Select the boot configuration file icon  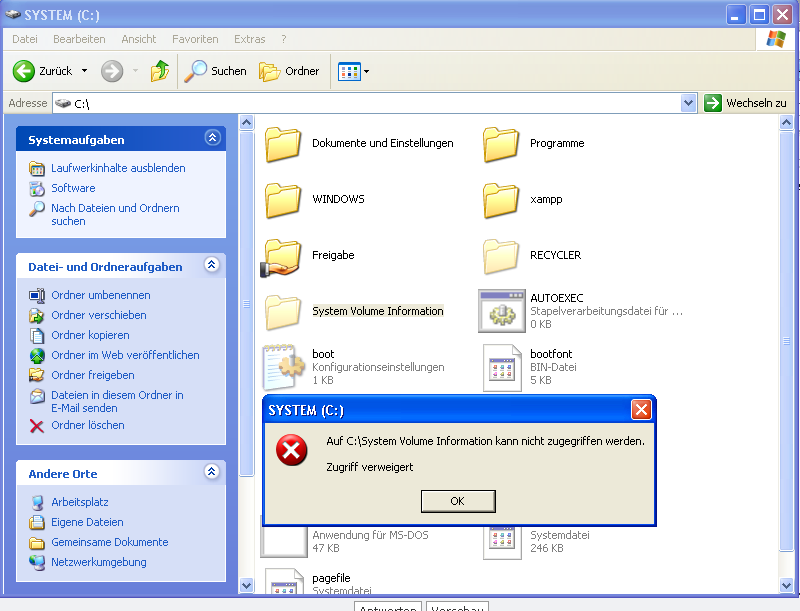pos(283,367)
